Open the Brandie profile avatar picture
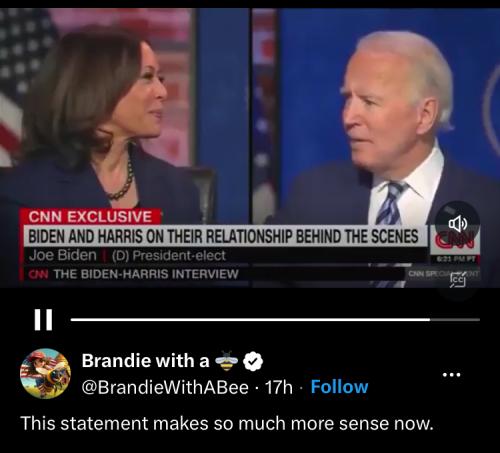Viewport: 500px width, 453px height. tap(45, 374)
